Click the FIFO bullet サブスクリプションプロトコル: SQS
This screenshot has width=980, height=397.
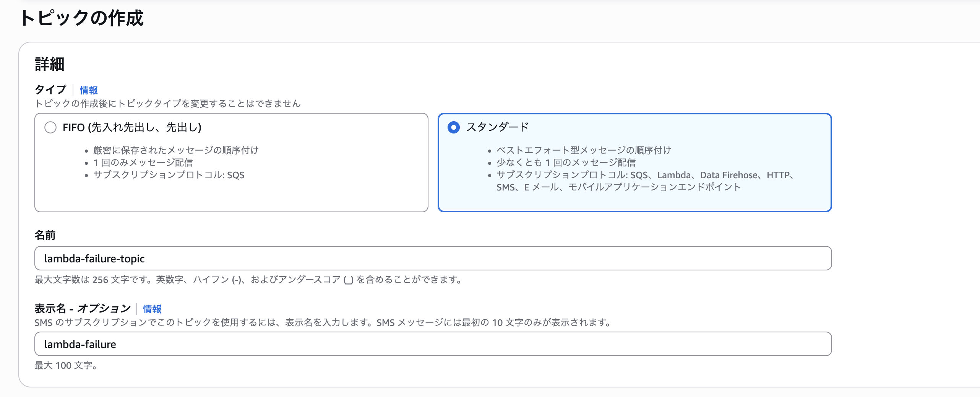tap(169, 175)
